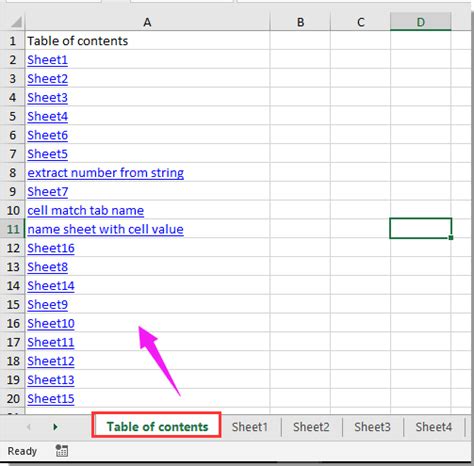Click the Sheet5 hyperlink
474x466 pixels.
[x=47, y=154]
